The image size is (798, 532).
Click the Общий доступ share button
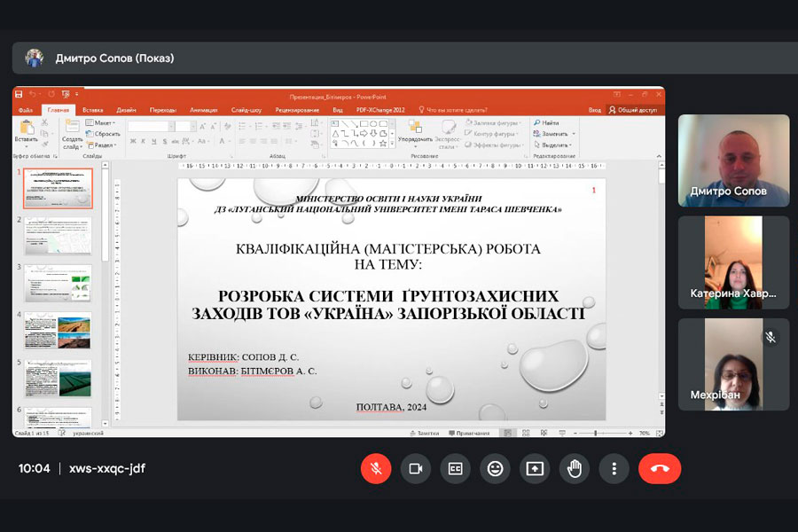[633, 110]
